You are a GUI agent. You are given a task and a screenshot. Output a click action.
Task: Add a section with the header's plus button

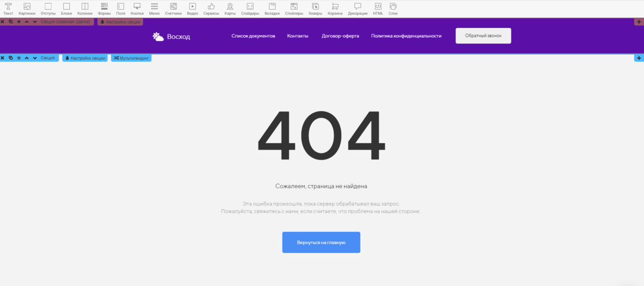point(639,22)
